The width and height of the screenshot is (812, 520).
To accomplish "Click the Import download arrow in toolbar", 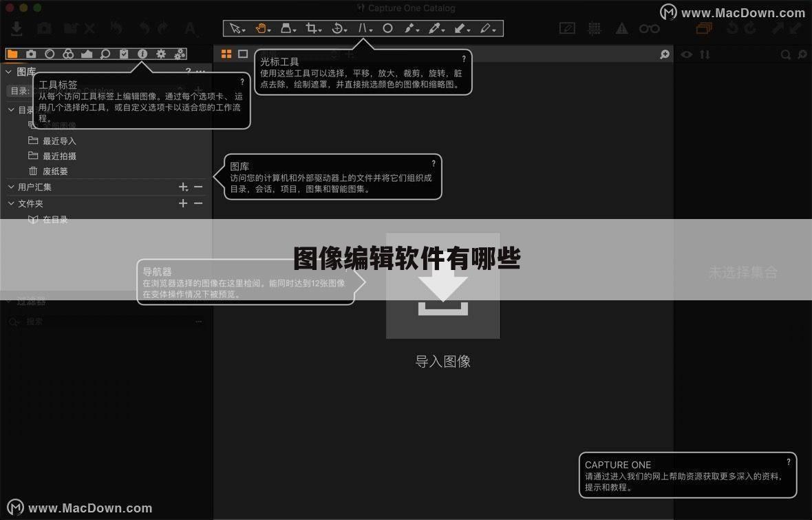I will (x=17, y=28).
